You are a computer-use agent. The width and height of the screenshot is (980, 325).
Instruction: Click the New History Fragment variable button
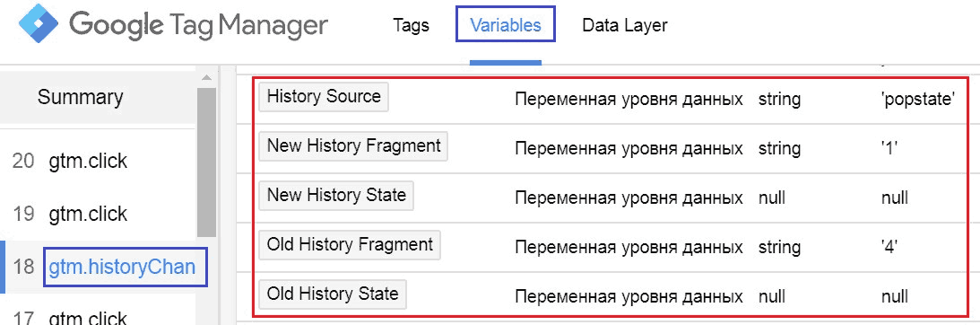354,146
